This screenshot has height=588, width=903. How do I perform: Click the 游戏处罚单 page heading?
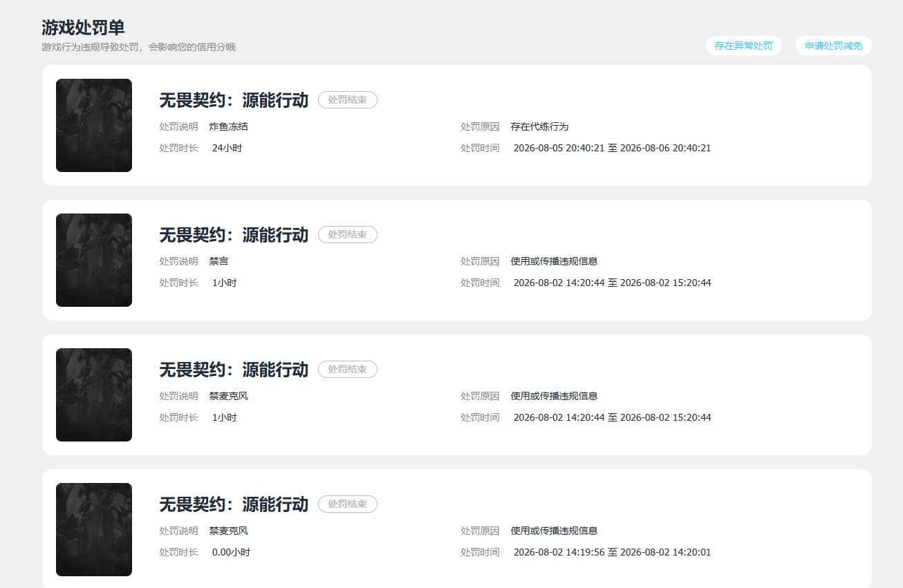(x=83, y=28)
